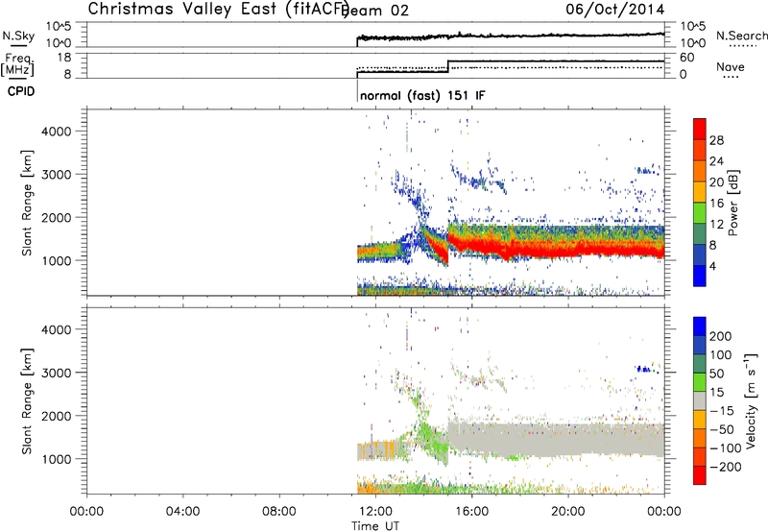The width and height of the screenshot is (768, 532).
Task: Click the 'Velocity [m s-1]' colorbar label
Action: click(x=751, y=400)
